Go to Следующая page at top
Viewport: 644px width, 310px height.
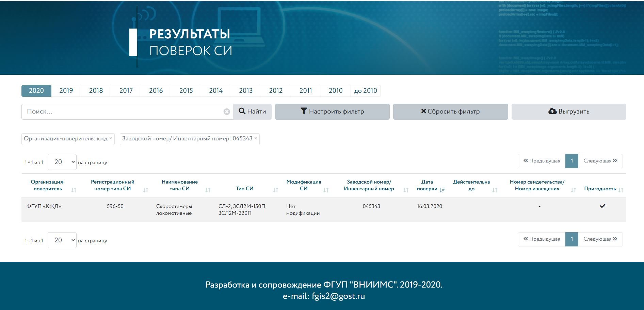click(600, 161)
